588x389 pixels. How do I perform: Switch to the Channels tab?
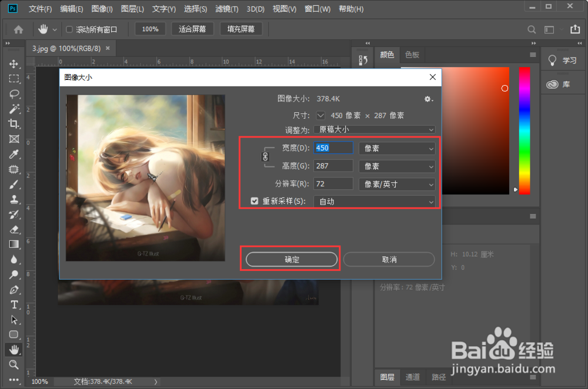pos(413,377)
